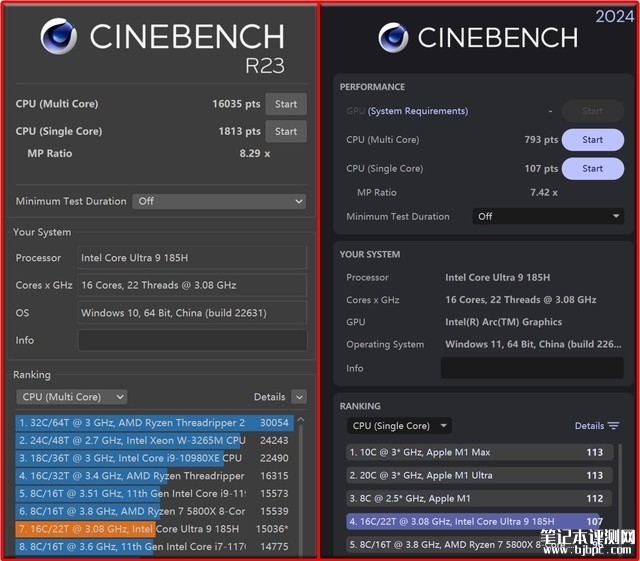Click R23 MP Ratio value 8.29 x

point(255,154)
